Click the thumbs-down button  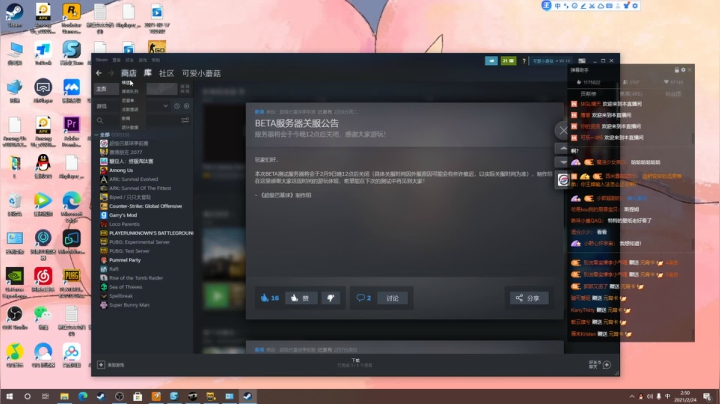[330, 298]
